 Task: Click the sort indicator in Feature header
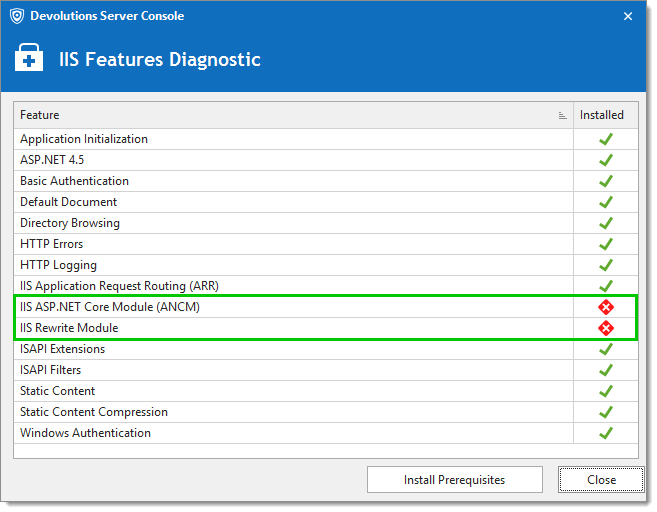point(563,116)
